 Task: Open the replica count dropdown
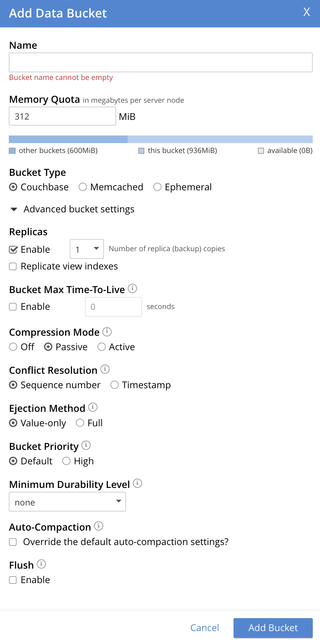point(87,249)
